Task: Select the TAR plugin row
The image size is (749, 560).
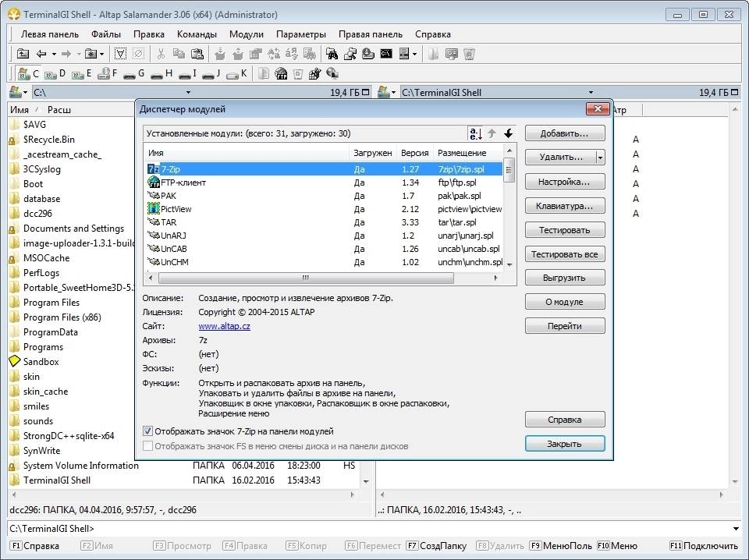Action: point(324,222)
